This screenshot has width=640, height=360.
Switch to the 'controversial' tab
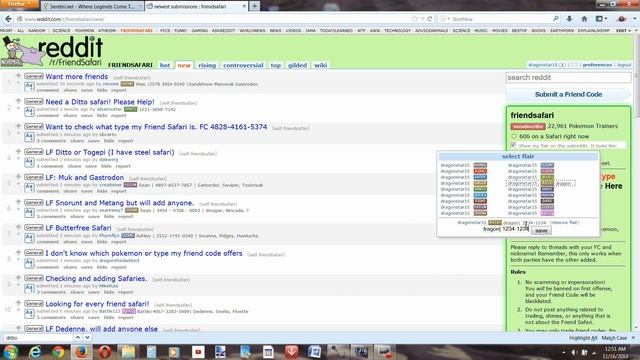click(243, 65)
